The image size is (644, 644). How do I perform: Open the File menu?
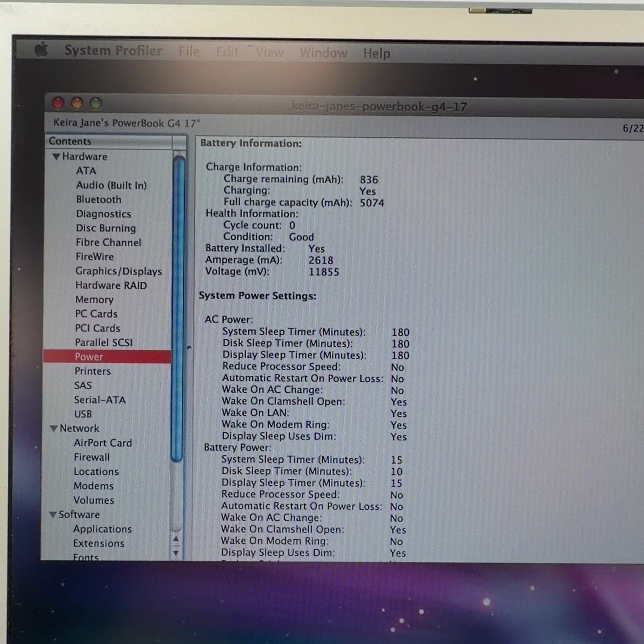point(189,52)
